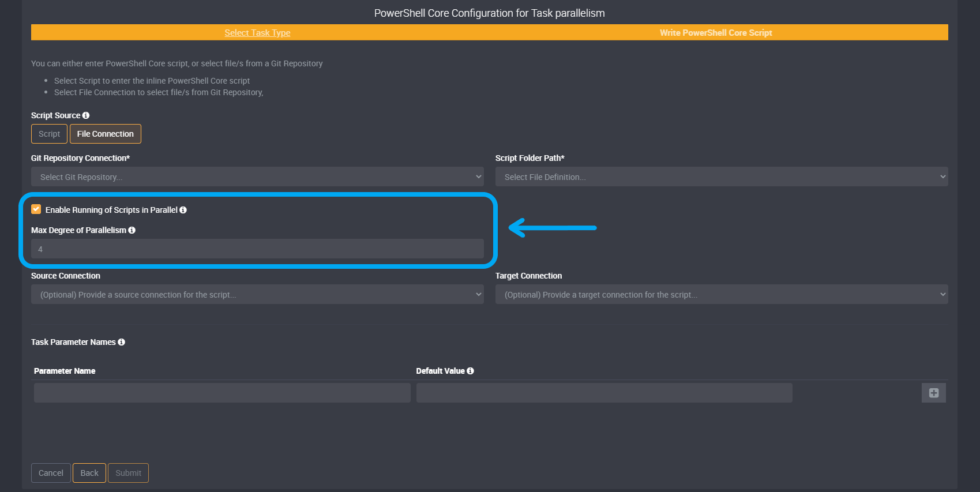Click the Cancel button
This screenshot has width=980, height=492.
[51, 473]
